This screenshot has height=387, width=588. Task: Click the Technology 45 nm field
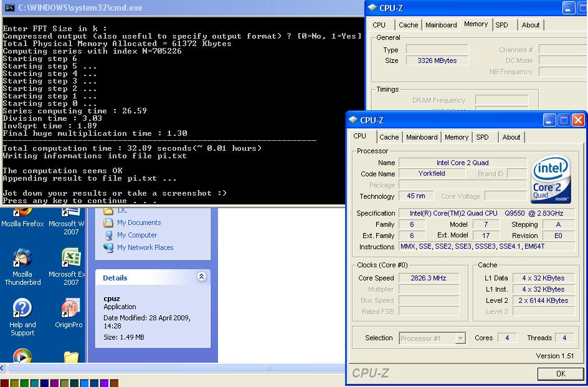tap(416, 196)
